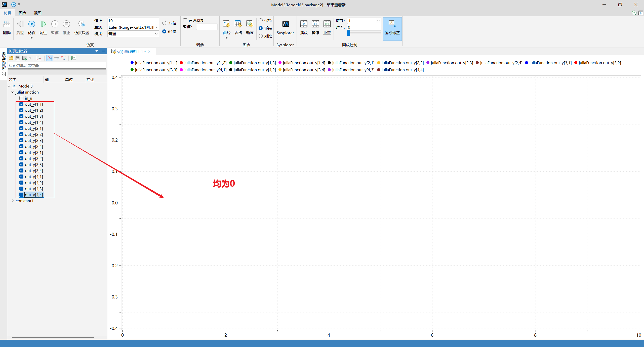The width and height of the screenshot is (644, 347).
Task: Collapse the Model3 tree node
Action: [x=9, y=86]
